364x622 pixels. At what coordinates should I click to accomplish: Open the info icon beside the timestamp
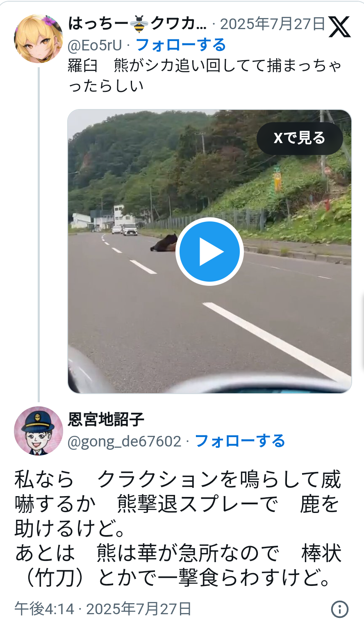tap(339, 609)
